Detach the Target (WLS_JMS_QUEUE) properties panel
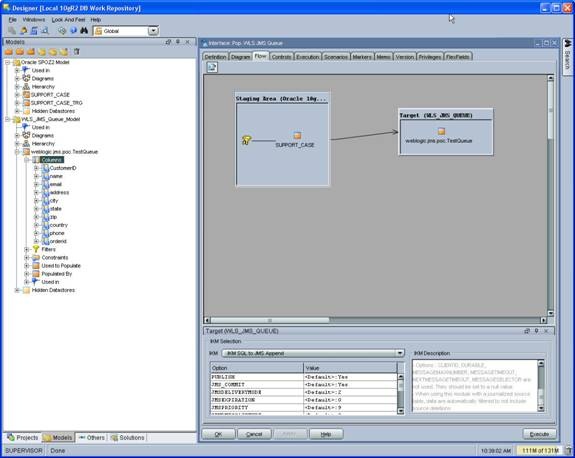Image resolution: width=575 pixels, height=458 pixels. (x=527, y=331)
